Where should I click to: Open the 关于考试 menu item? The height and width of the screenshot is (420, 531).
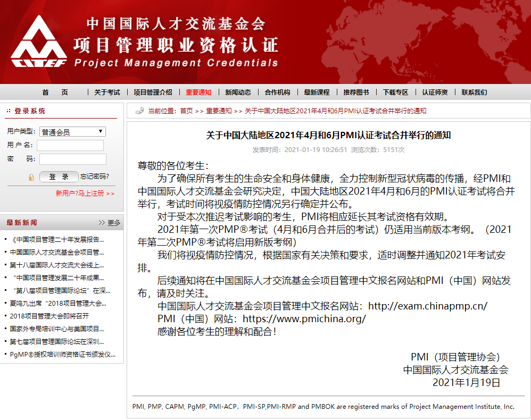pos(107,93)
